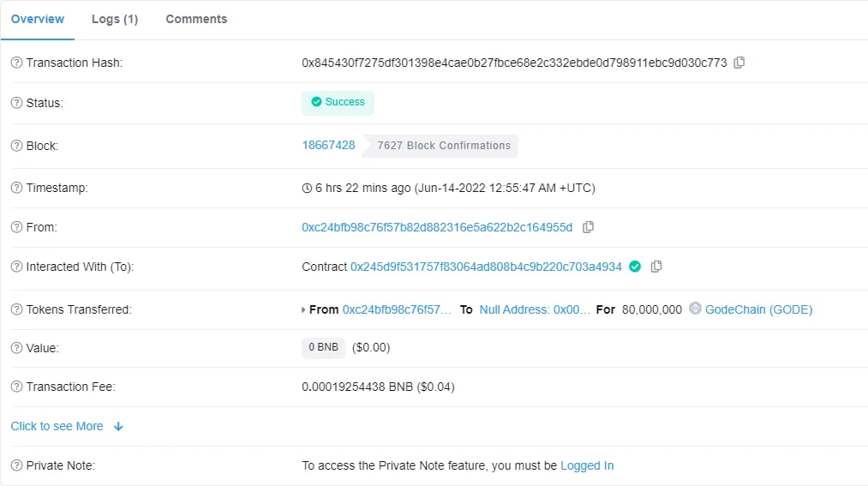Open block 18667428 link
The image size is (868, 486).
tap(328, 145)
